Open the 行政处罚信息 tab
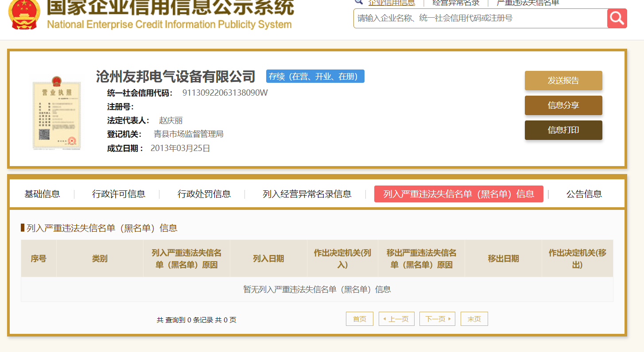This screenshot has width=644, height=352. (204, 194)
